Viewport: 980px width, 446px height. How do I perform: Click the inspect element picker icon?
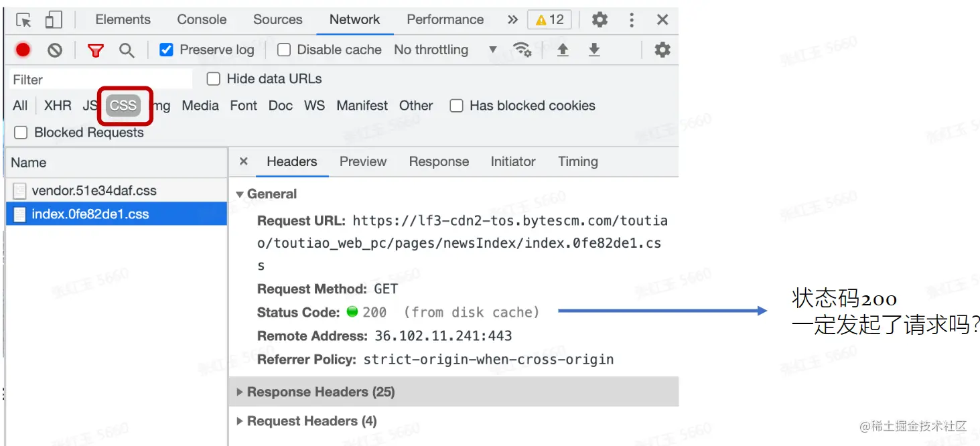pos(23,20)
